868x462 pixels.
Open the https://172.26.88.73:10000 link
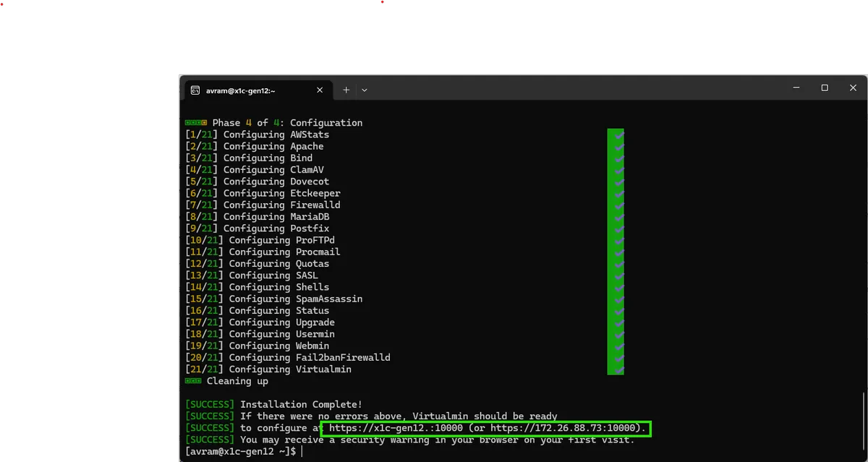pyautogui.click(x=564, y=428)
